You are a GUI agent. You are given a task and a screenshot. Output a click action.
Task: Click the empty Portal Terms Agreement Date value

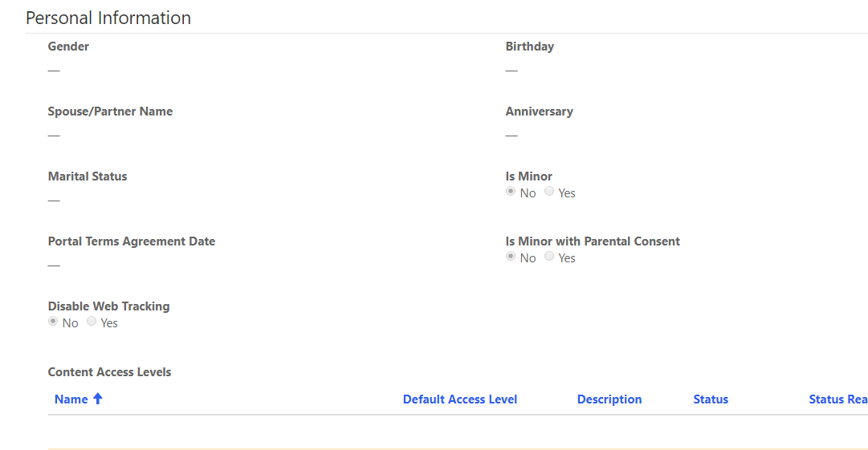54,266
